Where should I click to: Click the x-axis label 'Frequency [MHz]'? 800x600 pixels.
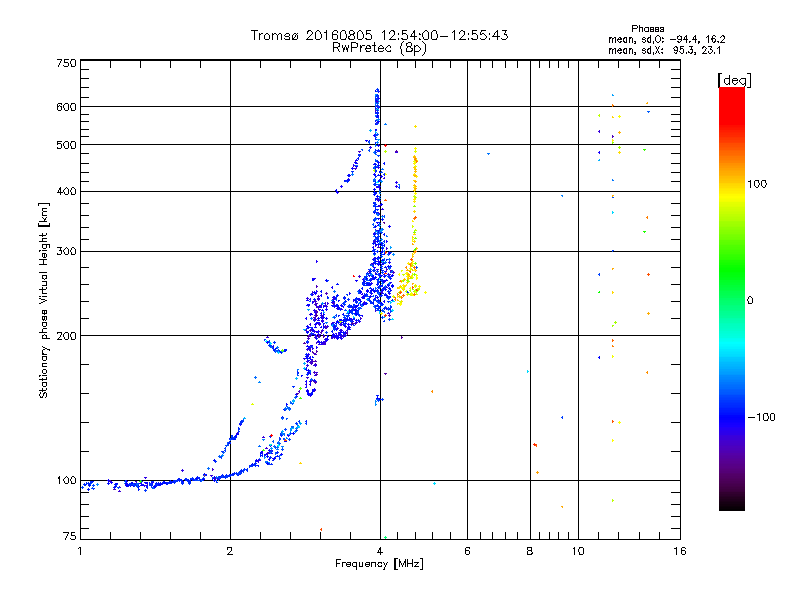379,564
